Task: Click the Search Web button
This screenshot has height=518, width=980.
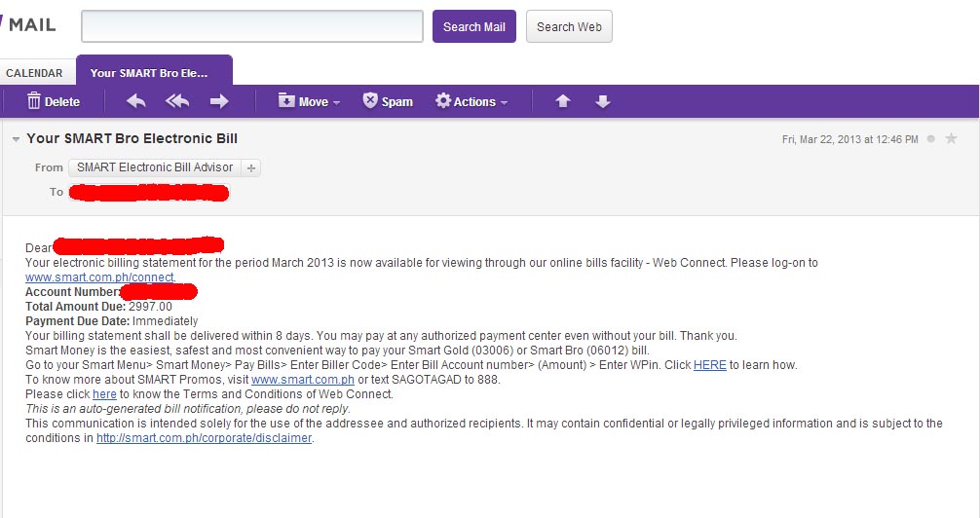Action: click(569, 27)
